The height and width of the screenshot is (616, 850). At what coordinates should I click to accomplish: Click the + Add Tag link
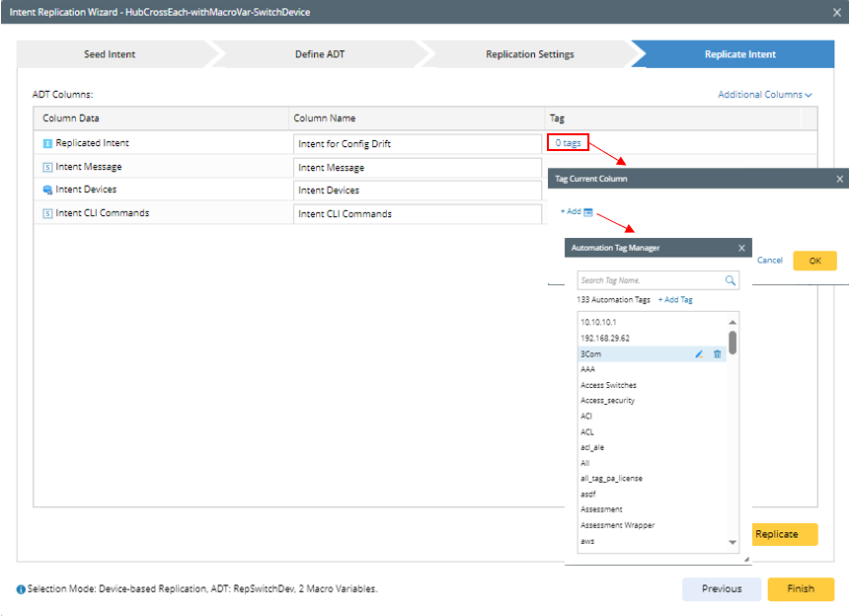675,299
